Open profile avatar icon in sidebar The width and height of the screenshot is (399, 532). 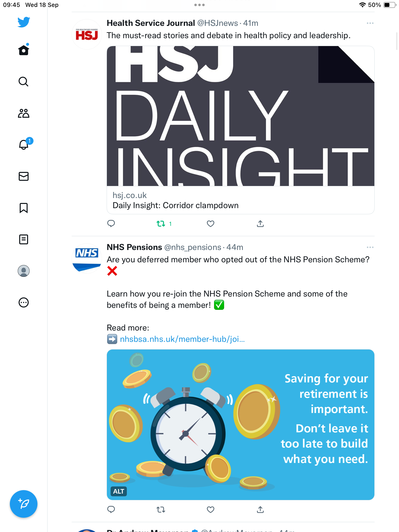(x=24, y=271)
